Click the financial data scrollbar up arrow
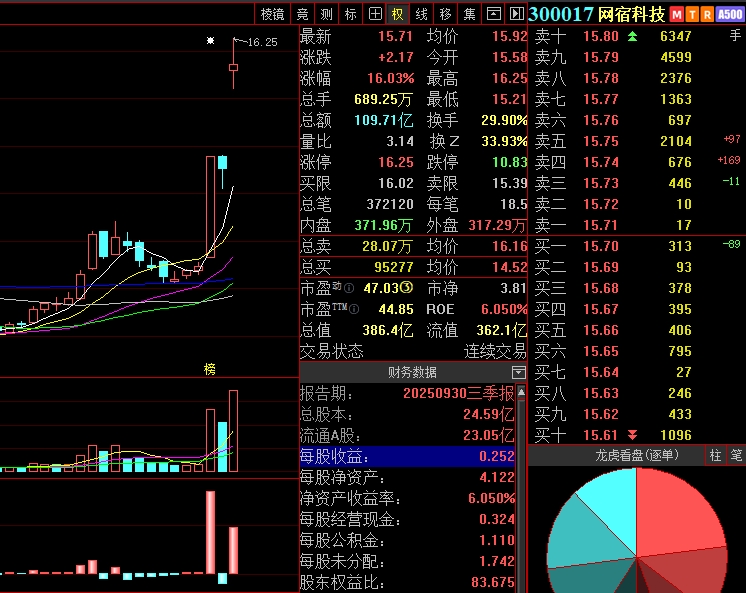 521,392
